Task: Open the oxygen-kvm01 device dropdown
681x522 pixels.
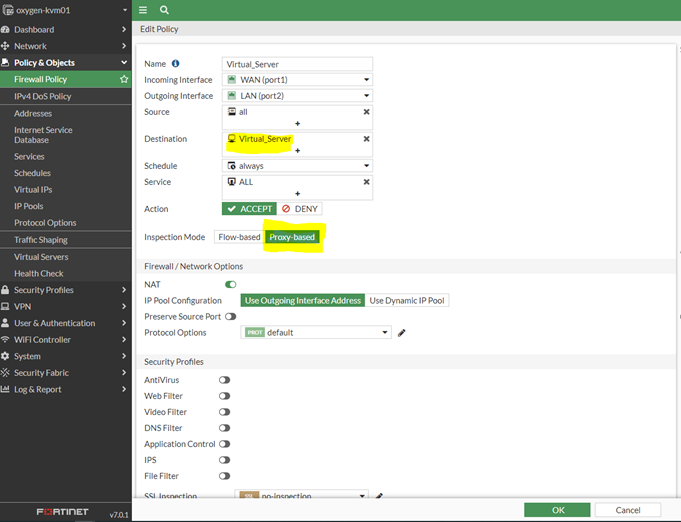Action: [125, 10]
